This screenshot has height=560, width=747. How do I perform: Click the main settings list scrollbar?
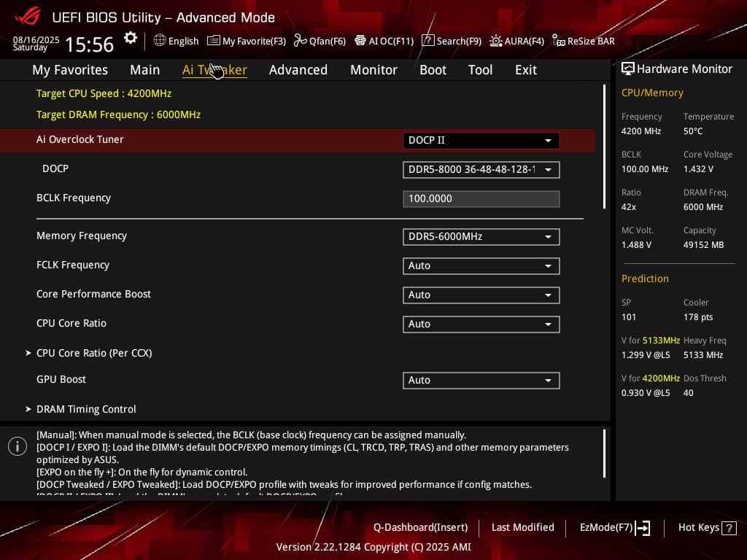click(x=605, y=147)
